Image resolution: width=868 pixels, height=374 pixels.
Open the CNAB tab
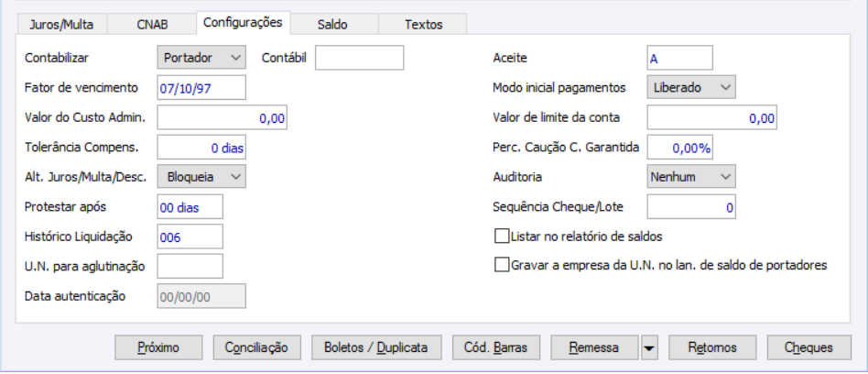152,24
